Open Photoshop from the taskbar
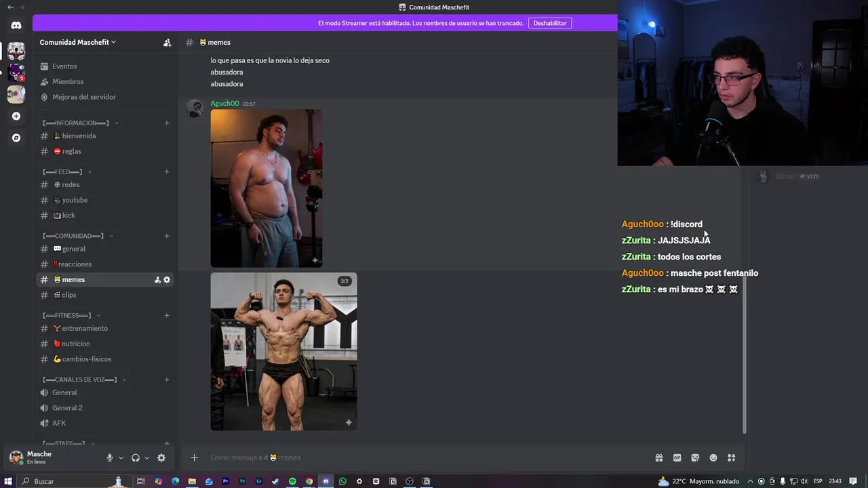The width and height of the screenshot is (868, 488). point(242,481)
